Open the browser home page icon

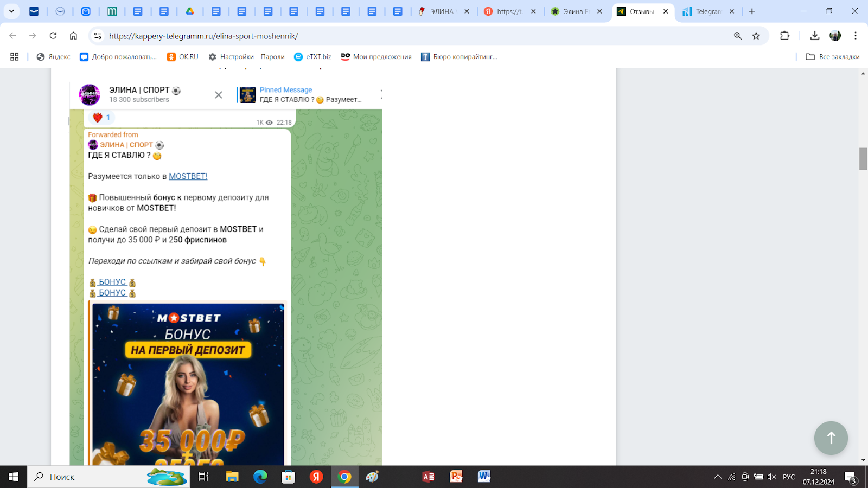point(73,36)
